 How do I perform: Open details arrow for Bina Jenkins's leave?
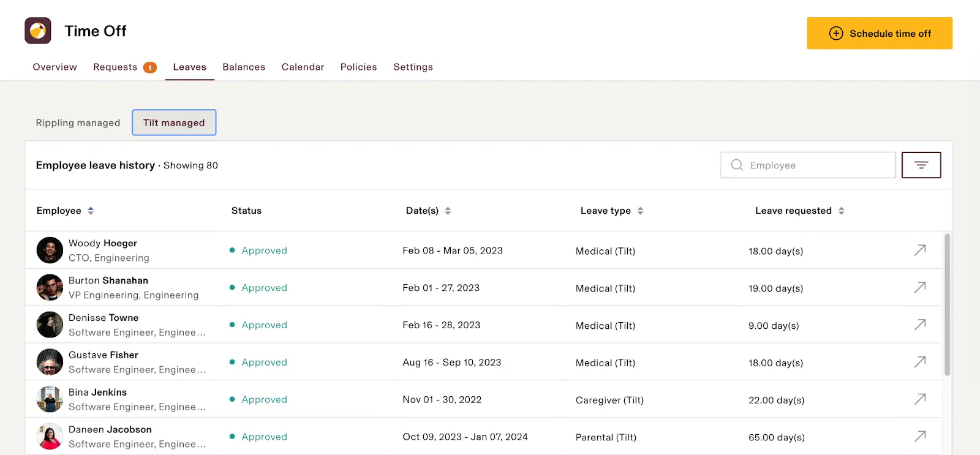pyautogui.click(x=920, y=399)
